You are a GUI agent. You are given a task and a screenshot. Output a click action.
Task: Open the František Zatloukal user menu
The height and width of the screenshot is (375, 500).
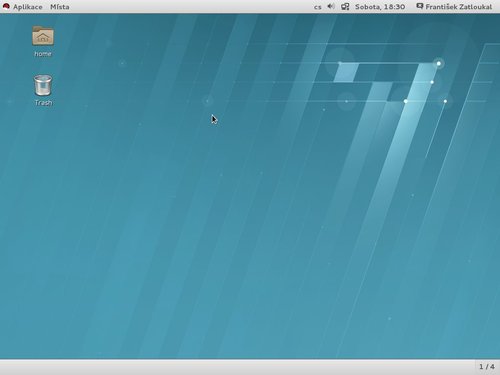[x=459, y=7]
